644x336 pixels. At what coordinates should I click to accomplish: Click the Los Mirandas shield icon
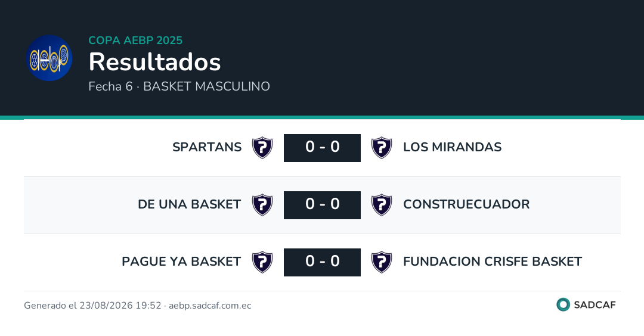382,148
